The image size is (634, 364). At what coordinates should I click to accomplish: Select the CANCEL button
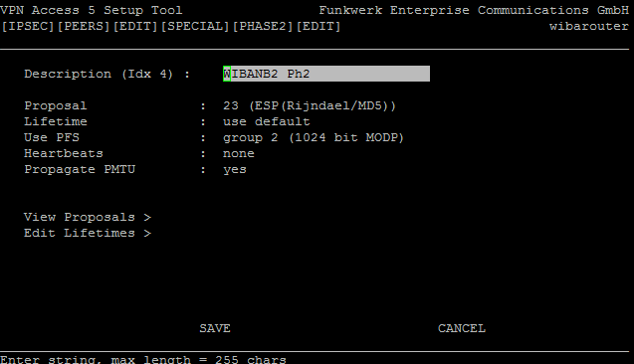pos(462,328)
